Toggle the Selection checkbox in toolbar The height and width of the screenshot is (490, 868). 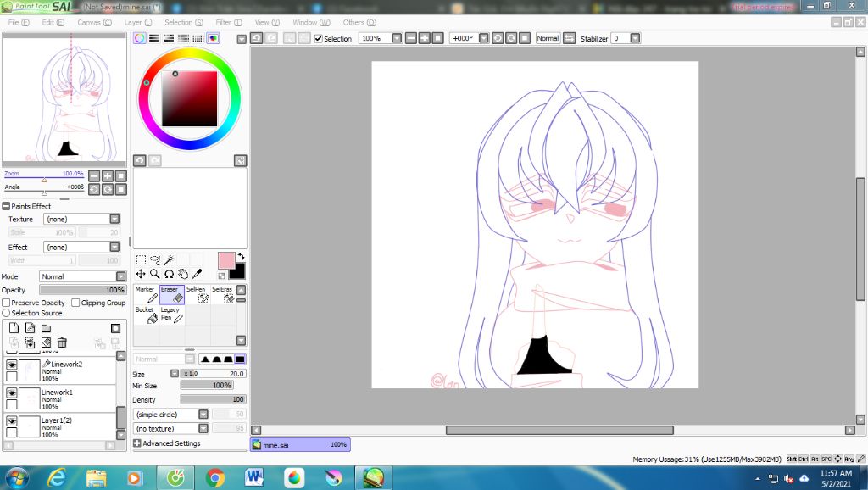319,39
